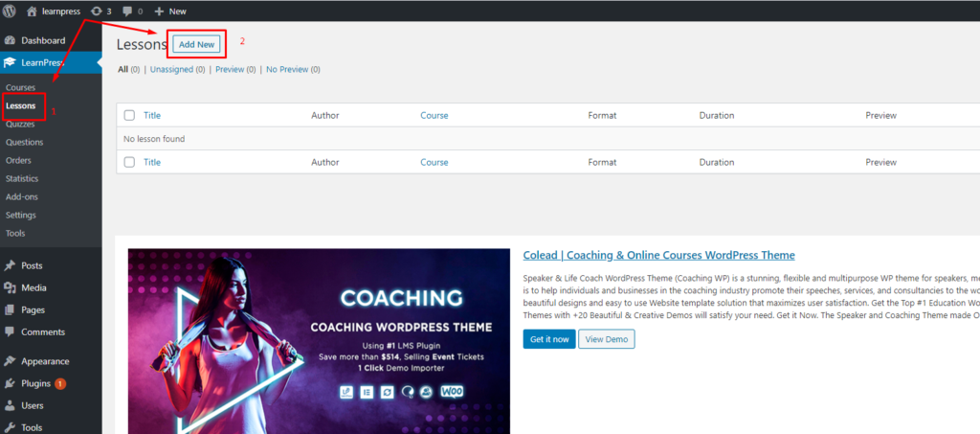Screen dimensions: 980x434
Task: Open the updates icon showing 3
Action: (96, 11)
